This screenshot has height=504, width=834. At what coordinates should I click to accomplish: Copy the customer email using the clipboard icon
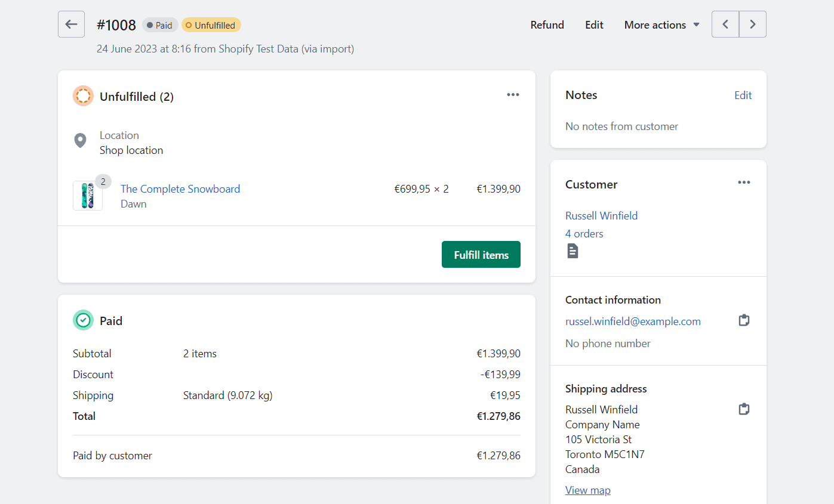744,320
